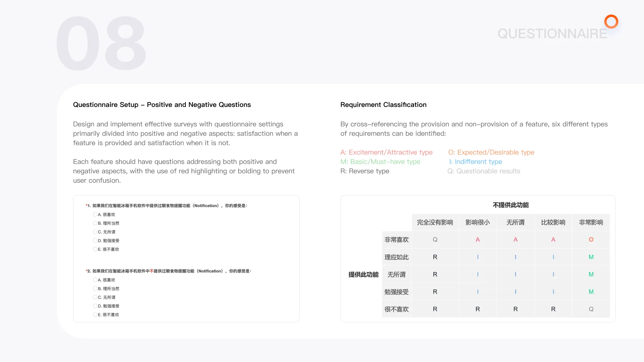Click the I: Indifferent type legend label

[476, 162]
